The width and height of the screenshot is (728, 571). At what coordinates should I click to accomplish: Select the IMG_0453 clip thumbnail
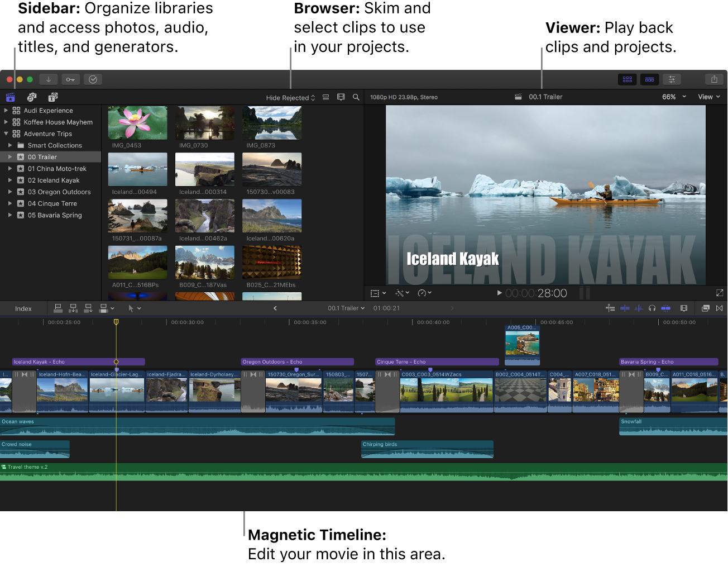pyautogui.click(x=137, y=122)
